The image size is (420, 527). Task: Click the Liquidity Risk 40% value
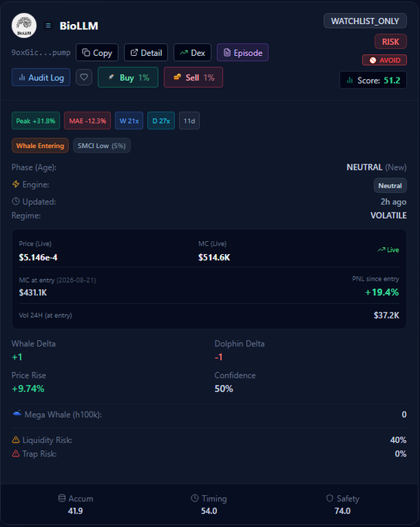398,440
